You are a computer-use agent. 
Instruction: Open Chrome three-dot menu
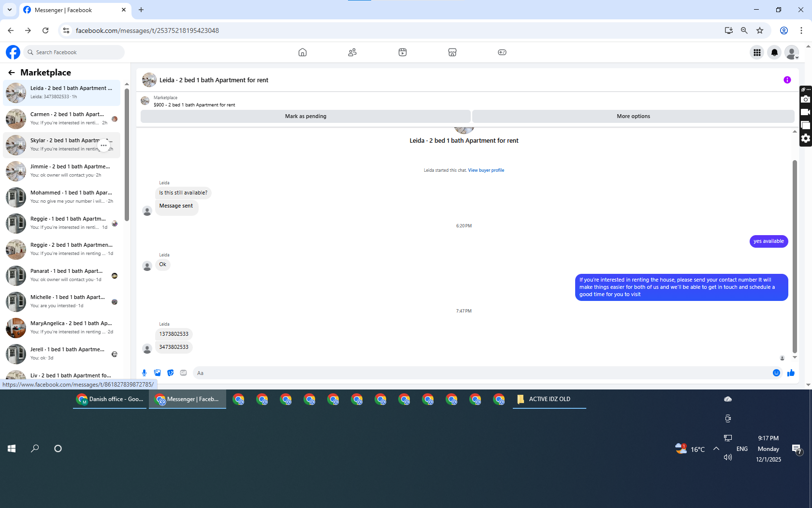[801, 30]
